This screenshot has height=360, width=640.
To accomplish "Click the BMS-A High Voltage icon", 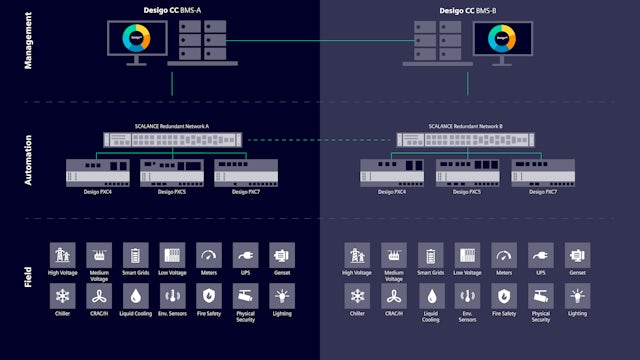I will (62, 255).
